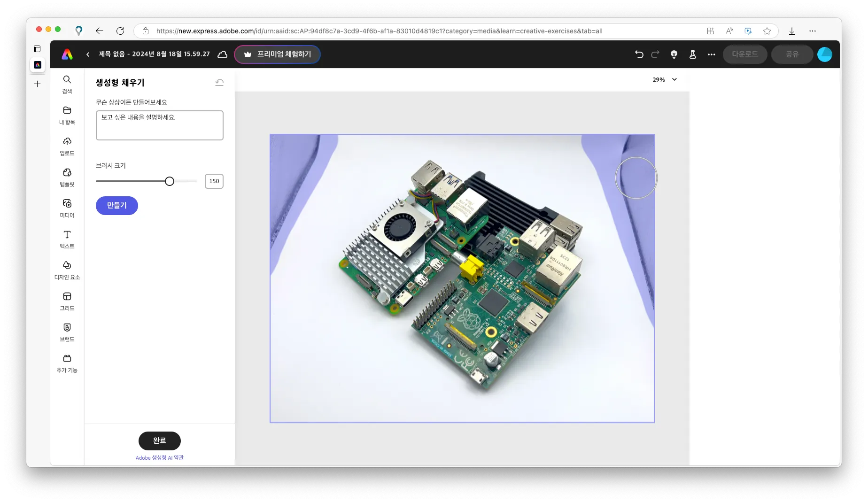Open the 추가 기능 add-ons panel
Viewport: 868px width, 502px height.
(67, 363)
